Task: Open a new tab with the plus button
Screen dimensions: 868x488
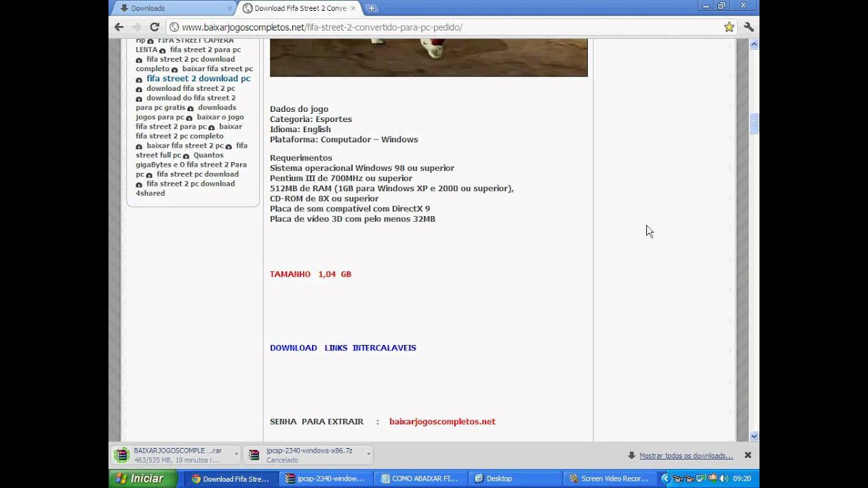Action: pyautogui.click(x=372, y=8)
